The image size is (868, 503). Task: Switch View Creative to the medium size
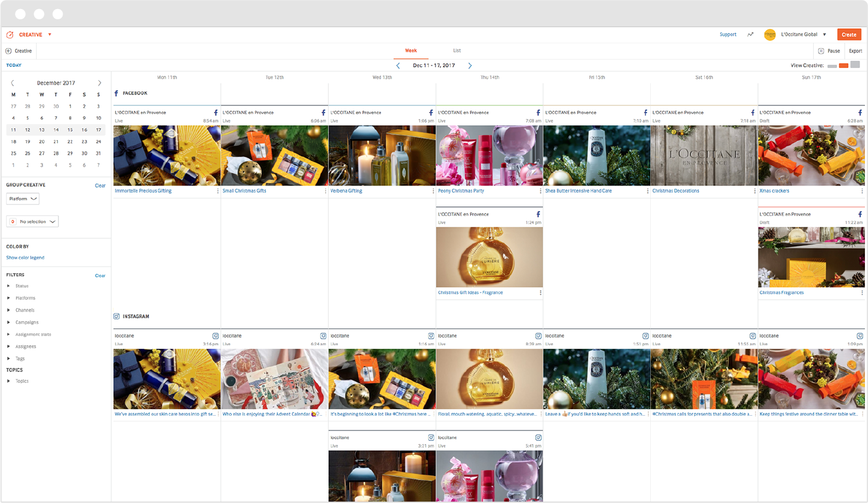coord(844,66)
